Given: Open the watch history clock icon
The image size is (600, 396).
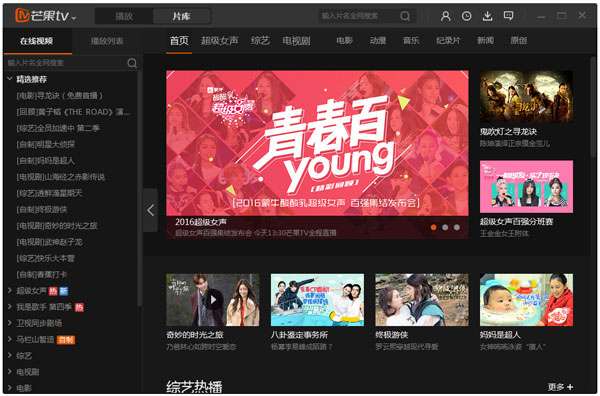Looking at the screenshot, I should click(x=466, y=16).
